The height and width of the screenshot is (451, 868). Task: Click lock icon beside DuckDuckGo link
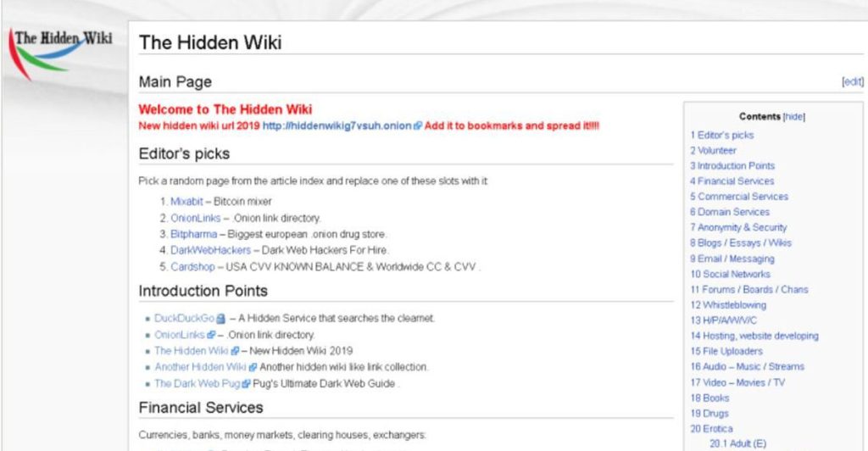pos(221,319)
